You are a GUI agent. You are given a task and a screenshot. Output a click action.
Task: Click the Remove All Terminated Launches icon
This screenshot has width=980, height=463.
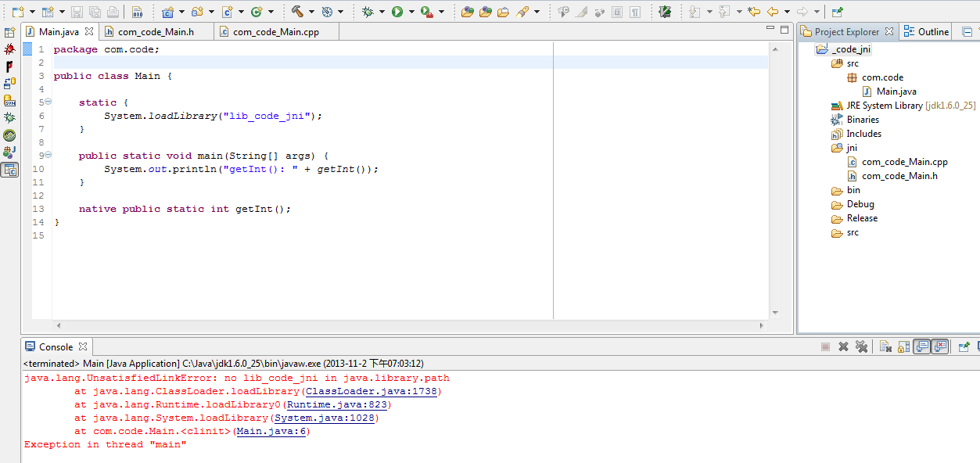861,346
